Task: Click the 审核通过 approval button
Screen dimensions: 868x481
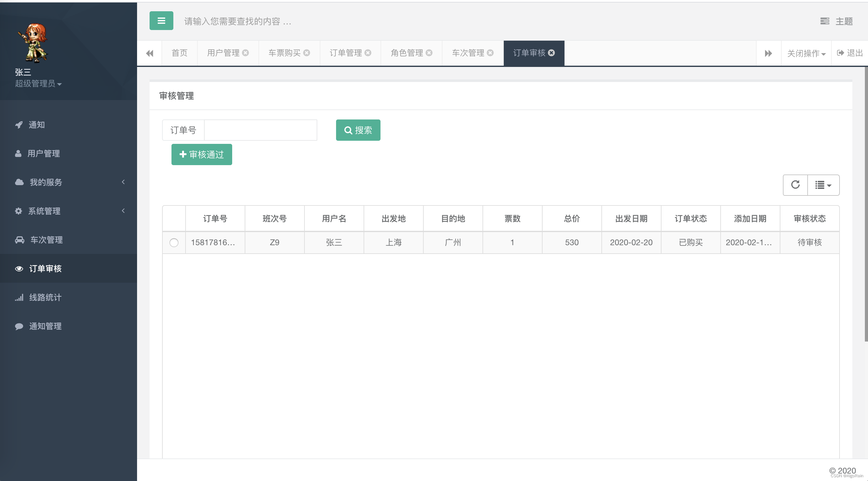Action: coord(202,154)
